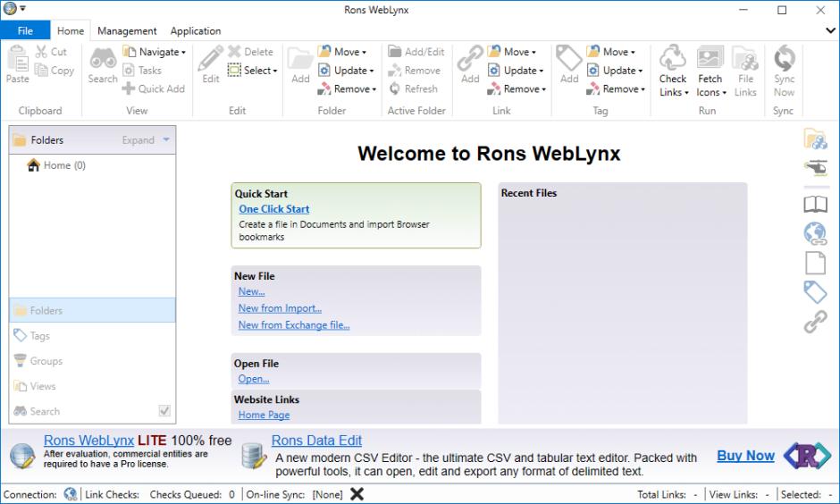The width and height of the screenshot is (840, 504).
Task: Open the Link Update dropdown
Action: [516, 71]
